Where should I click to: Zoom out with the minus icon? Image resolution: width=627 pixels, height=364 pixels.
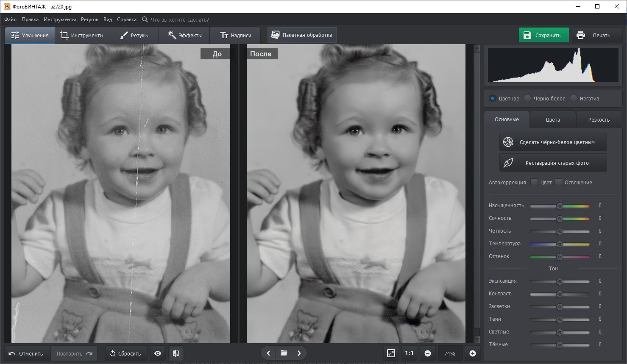click(428, 353)
